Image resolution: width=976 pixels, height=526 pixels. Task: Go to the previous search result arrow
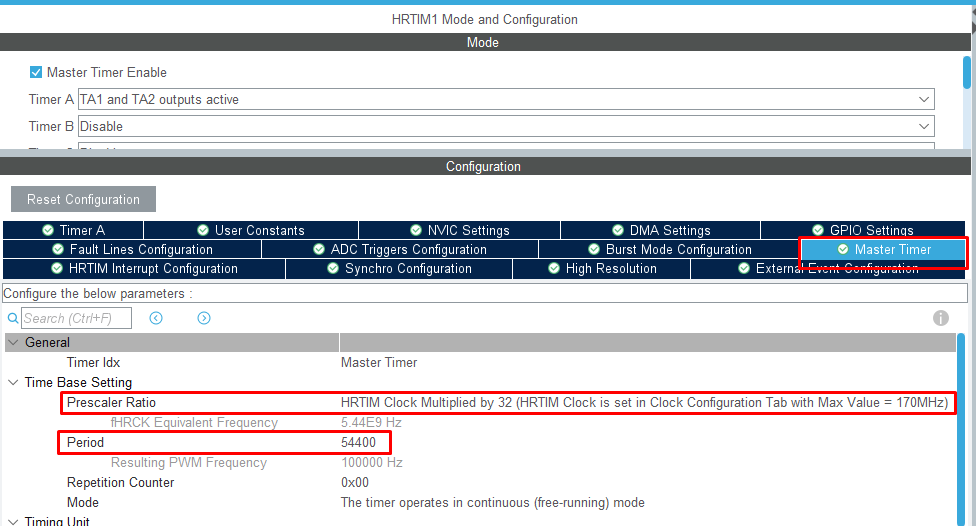tap(156, 318)
